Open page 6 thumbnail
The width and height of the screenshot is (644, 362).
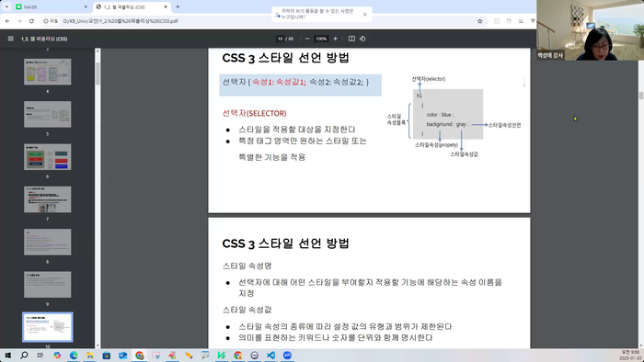pyautogui.click(x=47, y=157)
